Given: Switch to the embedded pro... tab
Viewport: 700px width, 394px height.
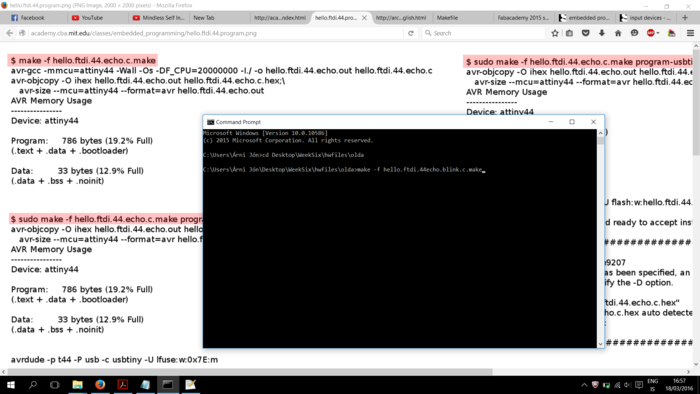Looking at the screenshot, I should [x=584, y=18].
